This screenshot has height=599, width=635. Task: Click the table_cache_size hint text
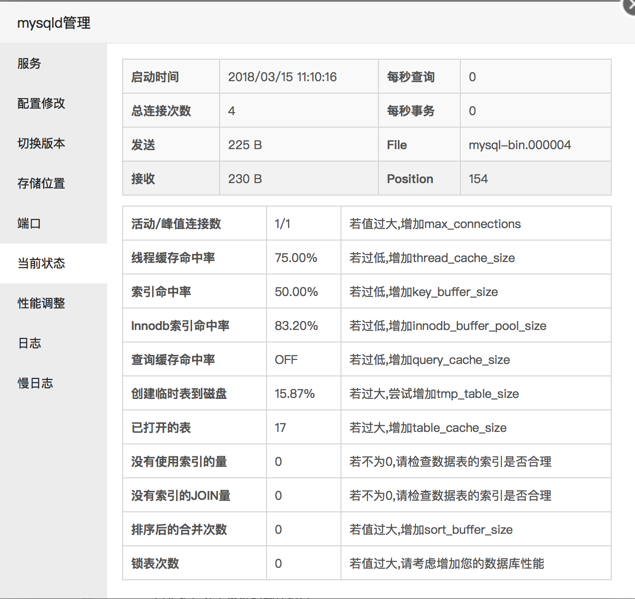(428, 428)
